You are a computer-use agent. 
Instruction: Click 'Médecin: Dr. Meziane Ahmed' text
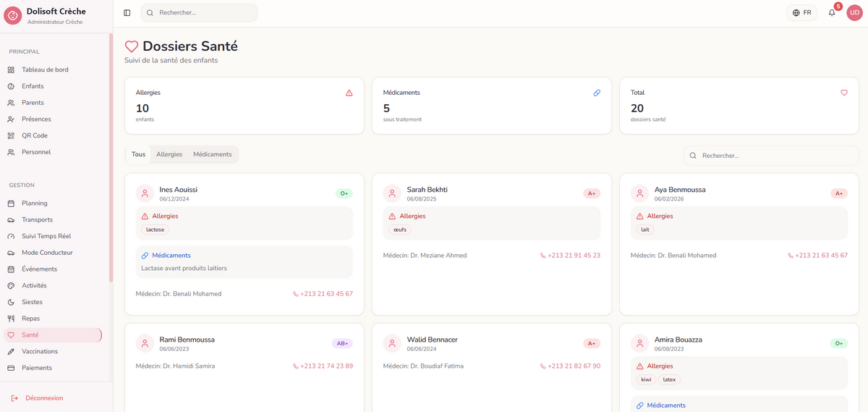pos(425,256)
